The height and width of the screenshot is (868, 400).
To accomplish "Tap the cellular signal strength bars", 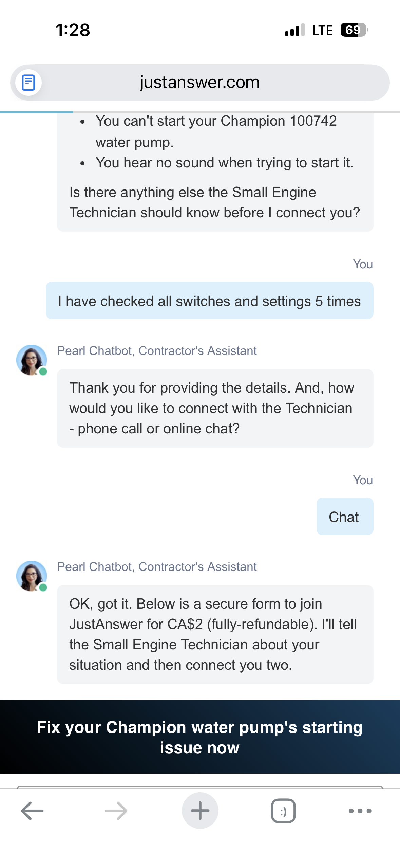I will coord(294,30).
